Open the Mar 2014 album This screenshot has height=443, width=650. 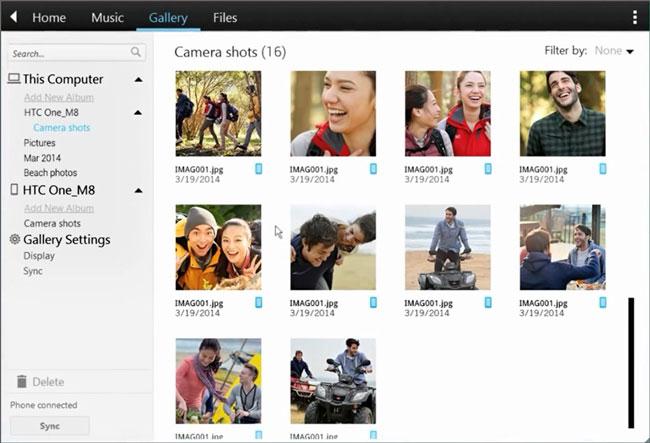42,158
